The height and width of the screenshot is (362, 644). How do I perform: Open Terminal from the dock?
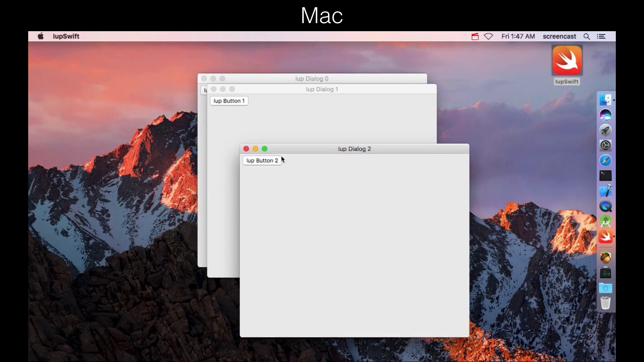[605, 176]
